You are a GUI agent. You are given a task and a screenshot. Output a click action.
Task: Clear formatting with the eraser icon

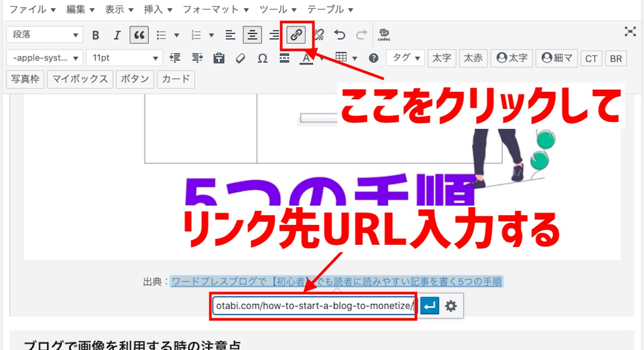click(240, 57)
